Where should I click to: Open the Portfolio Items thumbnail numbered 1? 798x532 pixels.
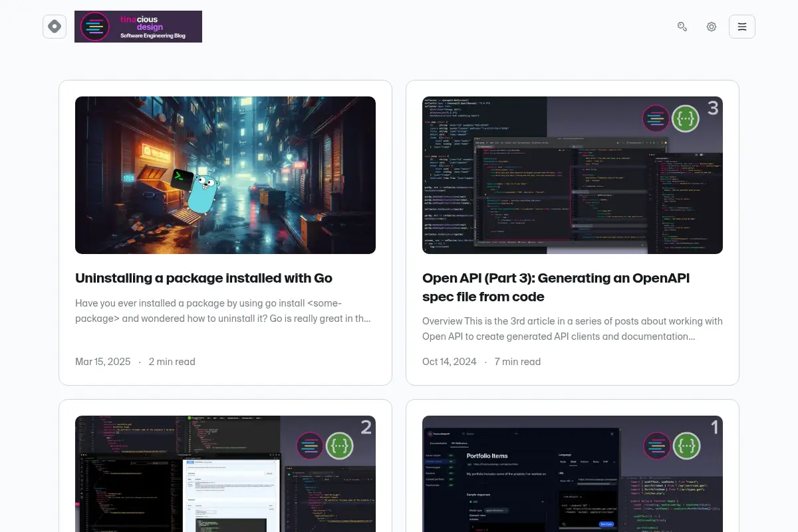click(x=573, y=473)
